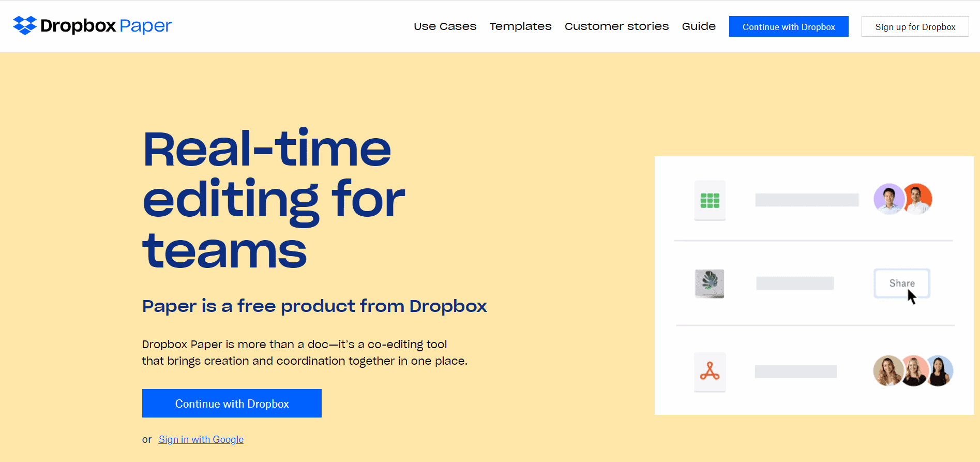
Task: Click Sign up for Dropbox button
Action: (x=915, y=26)
